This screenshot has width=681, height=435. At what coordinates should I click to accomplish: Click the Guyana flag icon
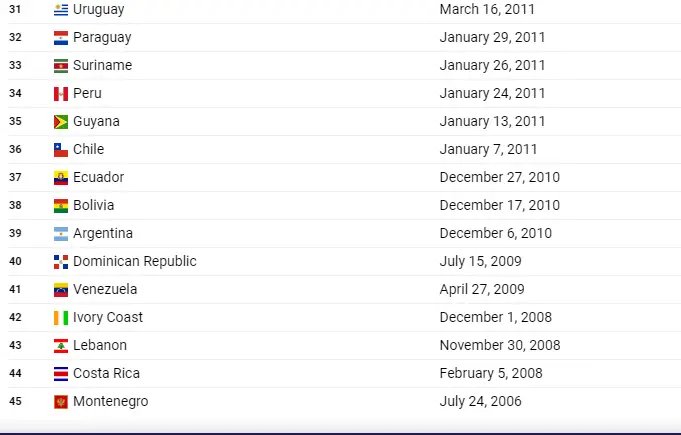61,122
